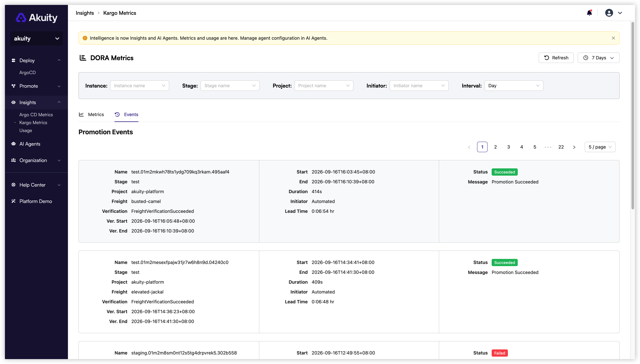Open AI Agents in the sidebar
This screenshot has height=364, width=640.
30,144
